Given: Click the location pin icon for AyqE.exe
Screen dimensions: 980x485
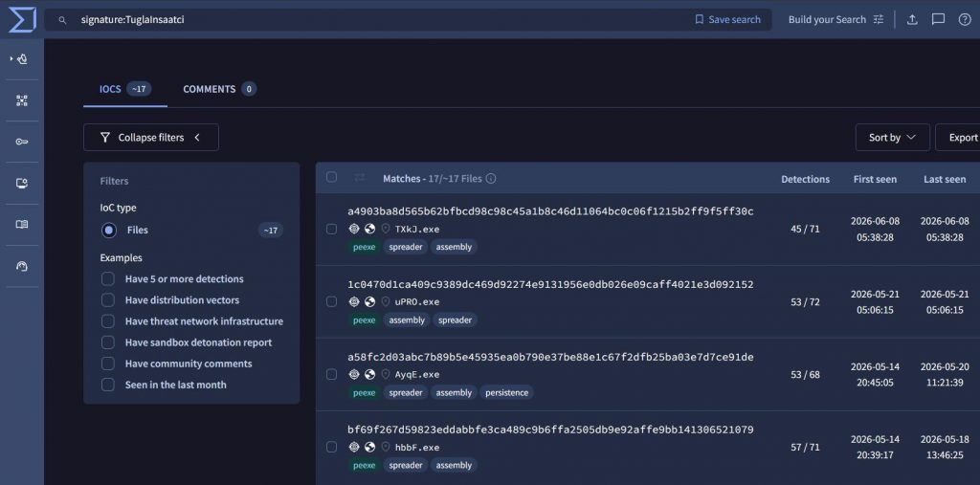Looking at the screenshot, I should (386, 374).
